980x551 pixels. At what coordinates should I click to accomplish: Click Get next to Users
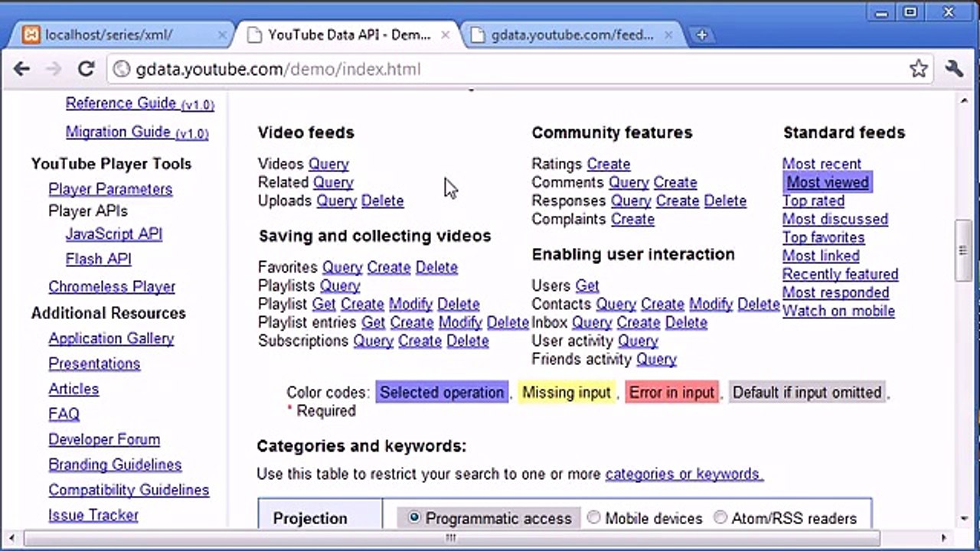(x=586, y=285)
